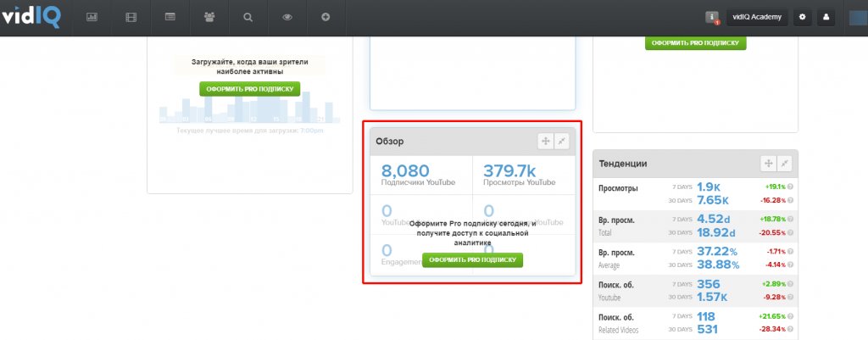The image size is (868, 340).
Task: Open the browser window icon in top bar
Action: tap(170, 17)
